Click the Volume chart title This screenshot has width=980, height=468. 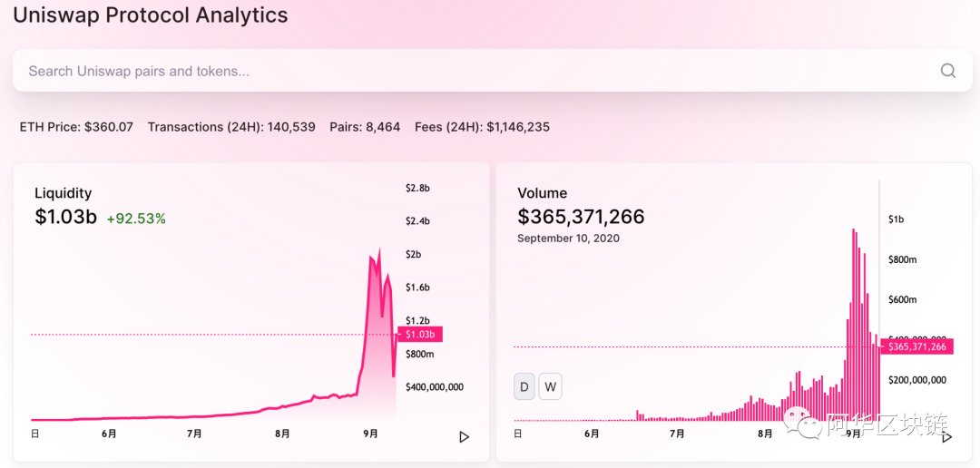[543, 193]
